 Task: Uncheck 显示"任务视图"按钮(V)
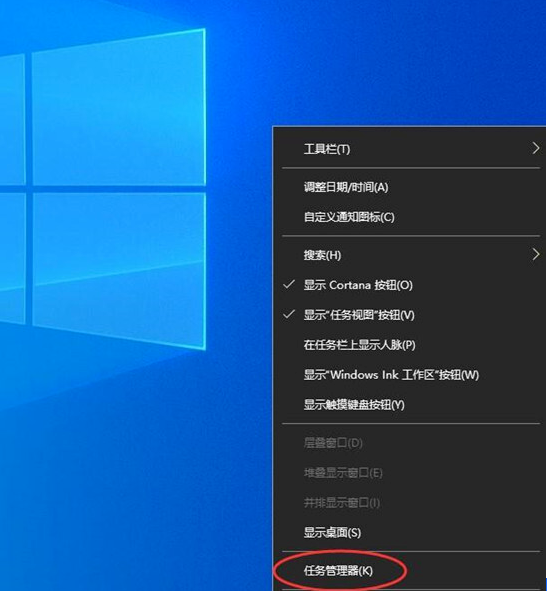pyautogui.click(x=410, y=315)
